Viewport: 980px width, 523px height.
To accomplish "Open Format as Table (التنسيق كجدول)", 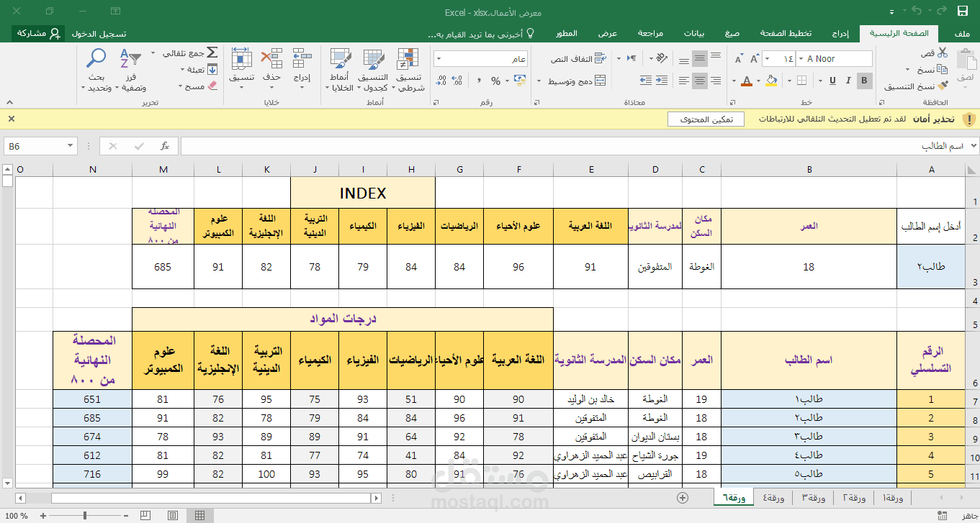I will (374, 70).
